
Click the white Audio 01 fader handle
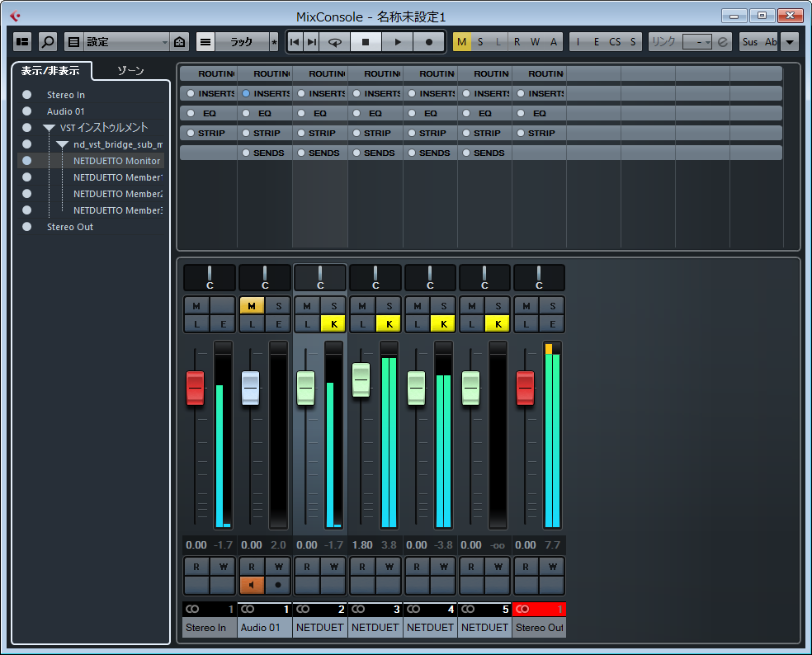(x=251, y=388)
